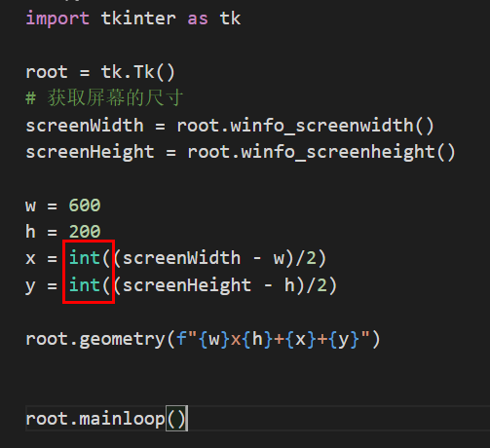Click the mainloop method name

click(122, 419)
